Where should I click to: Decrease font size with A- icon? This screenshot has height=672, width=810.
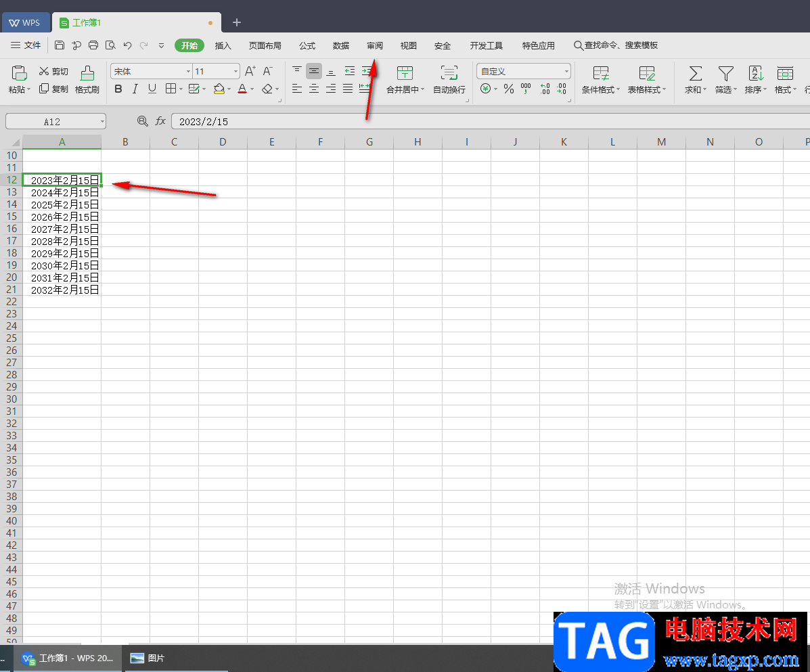pyautogui.click(x=267, y=71)
